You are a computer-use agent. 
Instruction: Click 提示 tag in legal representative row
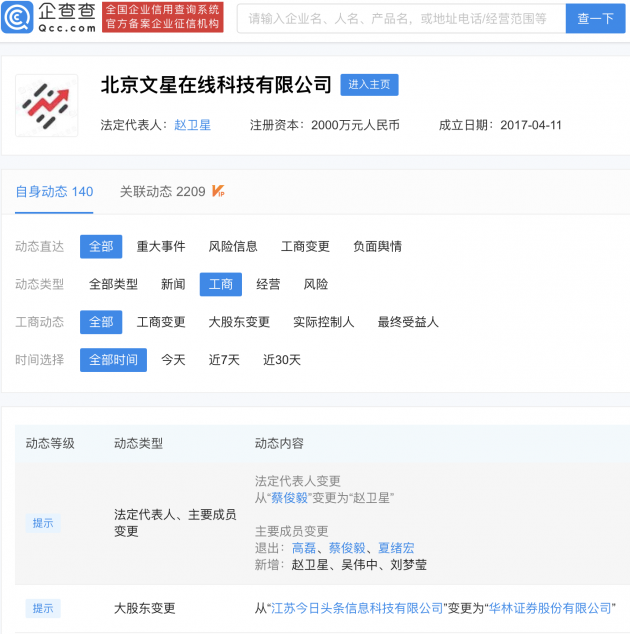coord(43,523)
